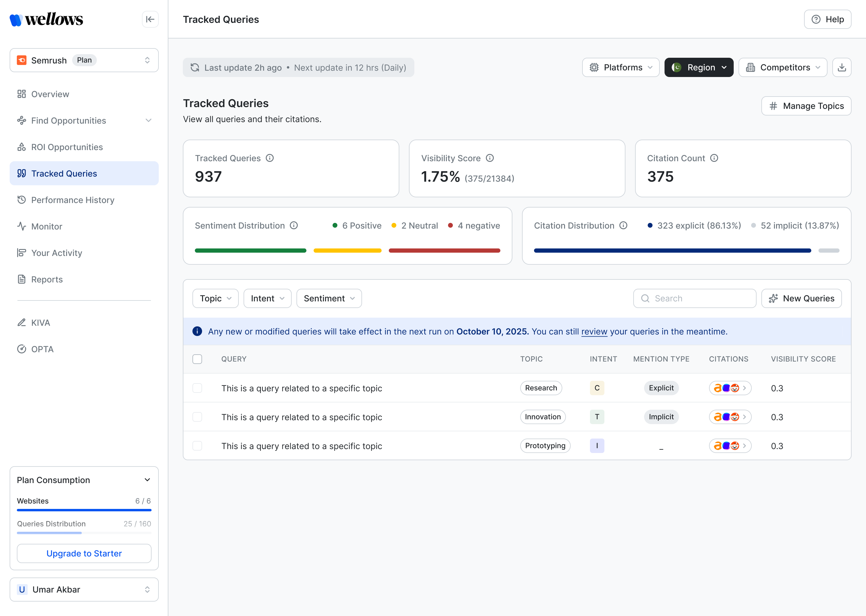Image resolution: width=866 pixels, height=616 pixels.
Task: Open Performance History page
Action: 84,200
